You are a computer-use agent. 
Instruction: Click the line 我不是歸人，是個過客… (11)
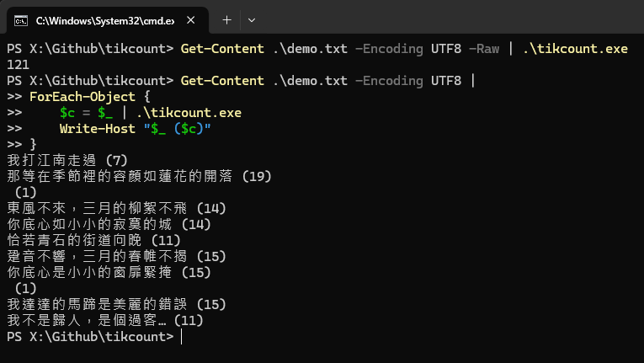tap(105, 320)
